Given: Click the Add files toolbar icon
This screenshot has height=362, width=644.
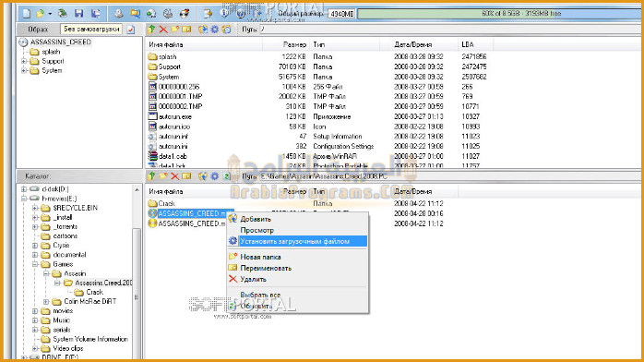Looking at the screenshot, I should (x=208, y=14).
